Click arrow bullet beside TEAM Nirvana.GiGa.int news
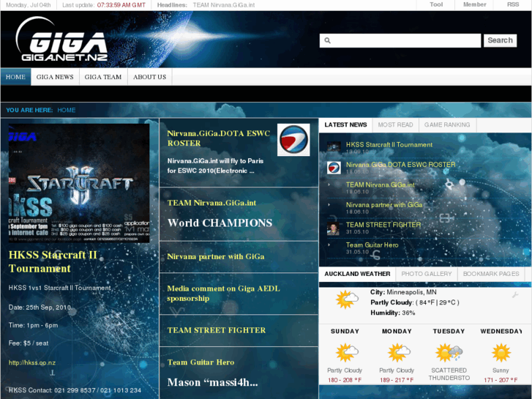Viewport: 532px width, 399px height. [x=329, y=184]
